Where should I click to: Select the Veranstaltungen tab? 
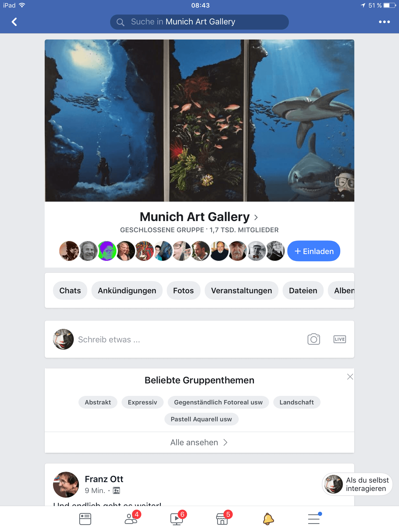(242, 290)
